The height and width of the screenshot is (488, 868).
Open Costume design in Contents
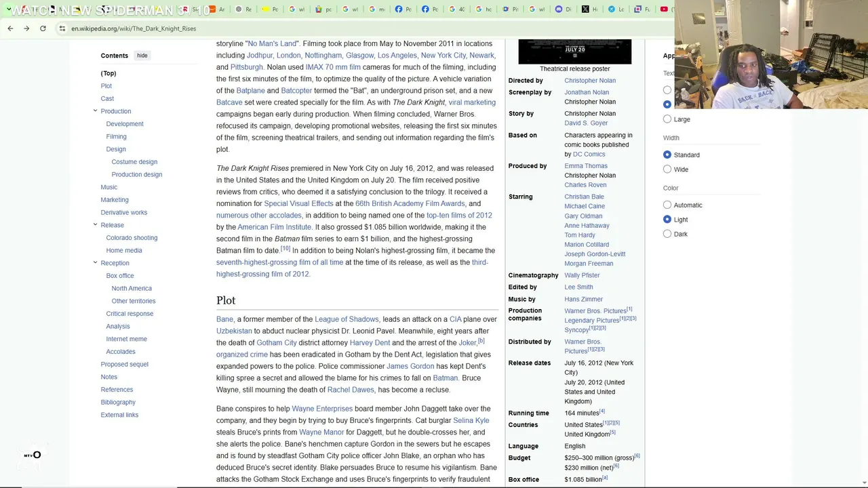[134, 162]
